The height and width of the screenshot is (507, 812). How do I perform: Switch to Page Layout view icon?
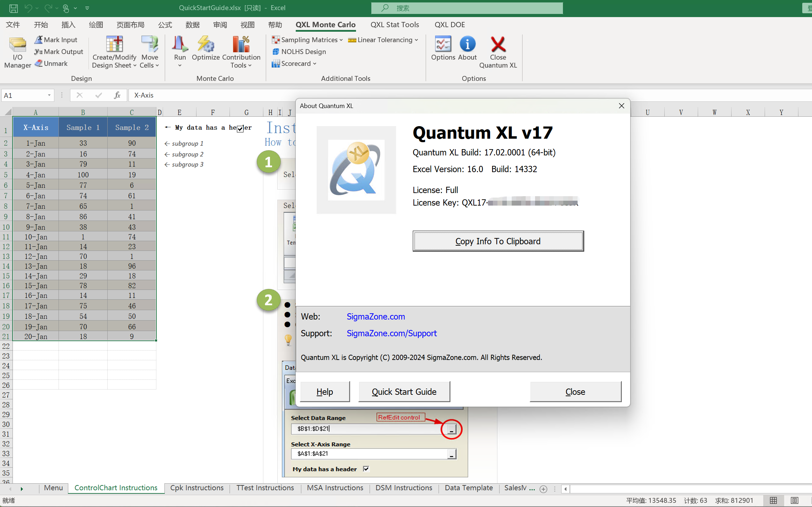click(x=795, y=500)
